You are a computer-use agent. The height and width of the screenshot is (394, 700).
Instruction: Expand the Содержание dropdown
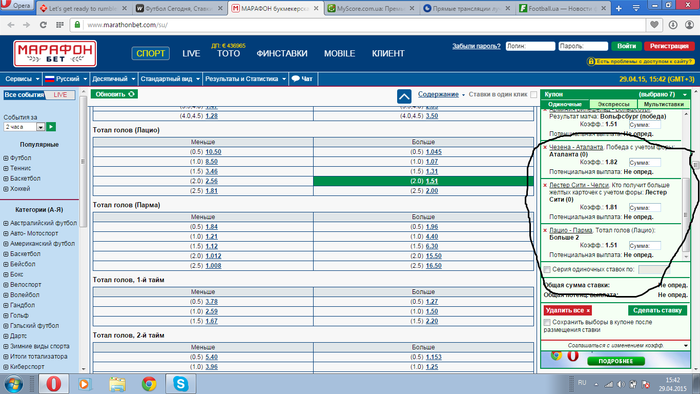point(441,94)
